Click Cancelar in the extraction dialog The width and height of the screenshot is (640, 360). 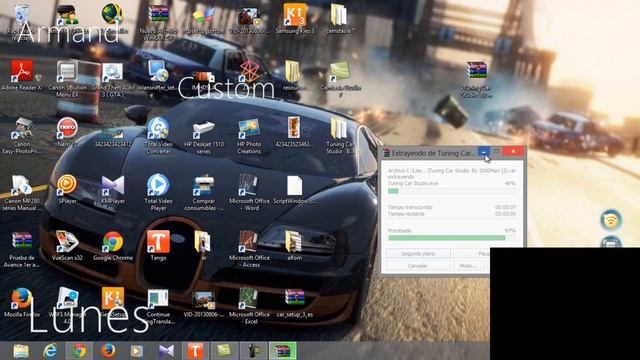(x=418, y=266)
